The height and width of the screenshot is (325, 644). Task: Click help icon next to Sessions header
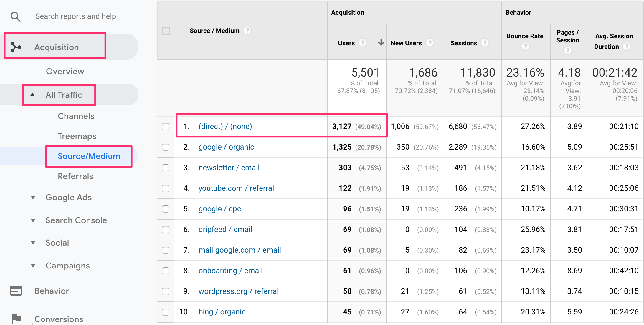pos(485,43)
